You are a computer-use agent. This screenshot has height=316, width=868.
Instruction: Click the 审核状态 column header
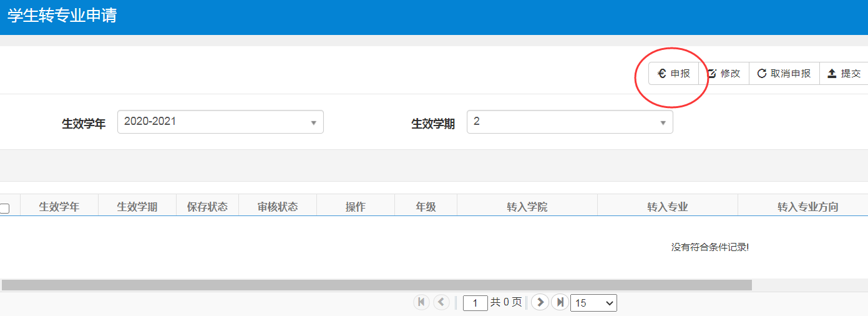pyautogui.click(x=278, y=207)
